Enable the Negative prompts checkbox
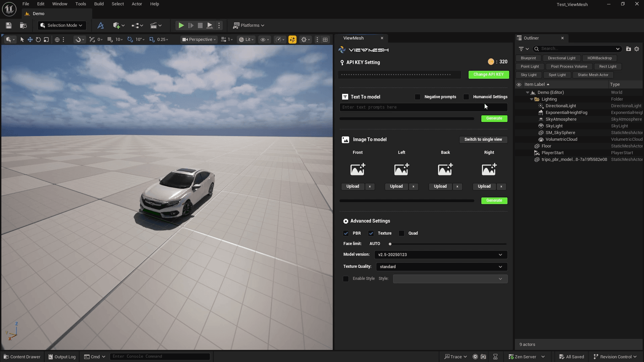 418,97
